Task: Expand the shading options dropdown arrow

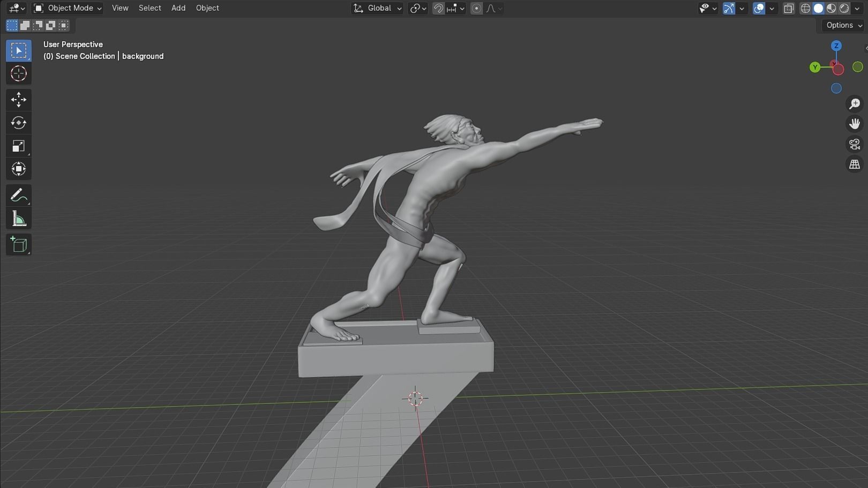Action: pos(857,8)
